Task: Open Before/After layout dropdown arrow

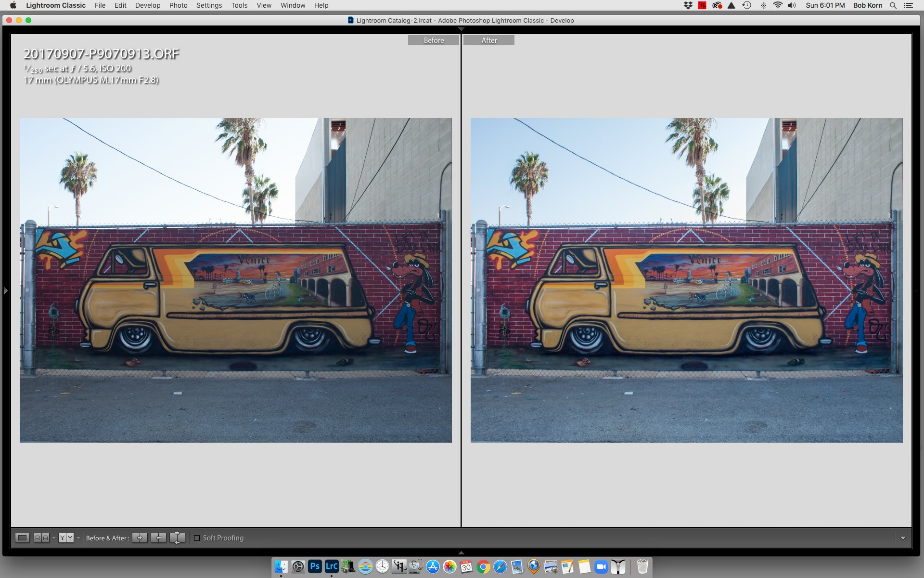Action: tap(78, 538)
